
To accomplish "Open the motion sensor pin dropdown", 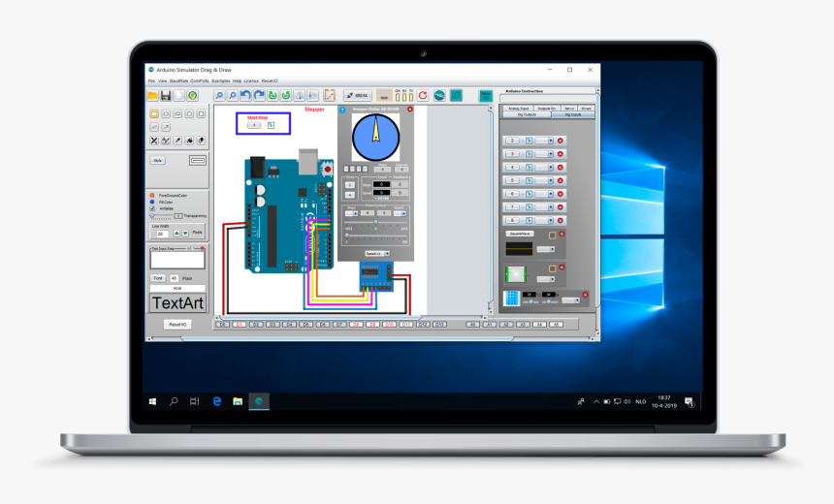I will 546,279.
